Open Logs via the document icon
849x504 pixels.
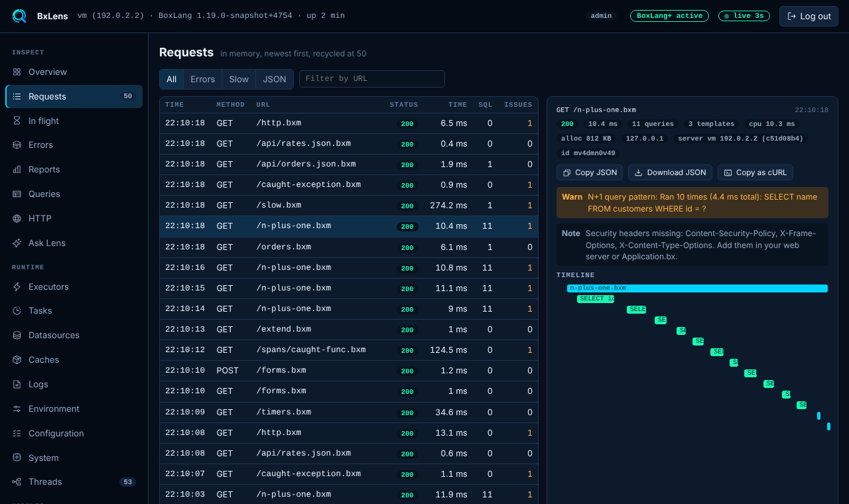17,384
